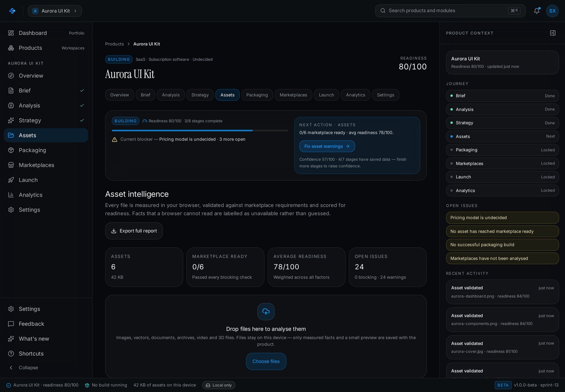Click the Local only status pill
The image size is (565, 392).
[x=219, y=385]
